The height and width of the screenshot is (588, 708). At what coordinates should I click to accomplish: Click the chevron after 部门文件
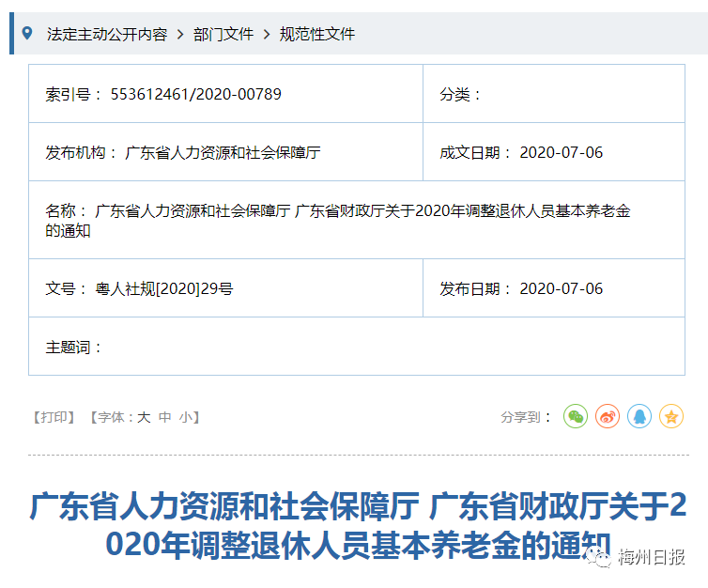point(267,35)
